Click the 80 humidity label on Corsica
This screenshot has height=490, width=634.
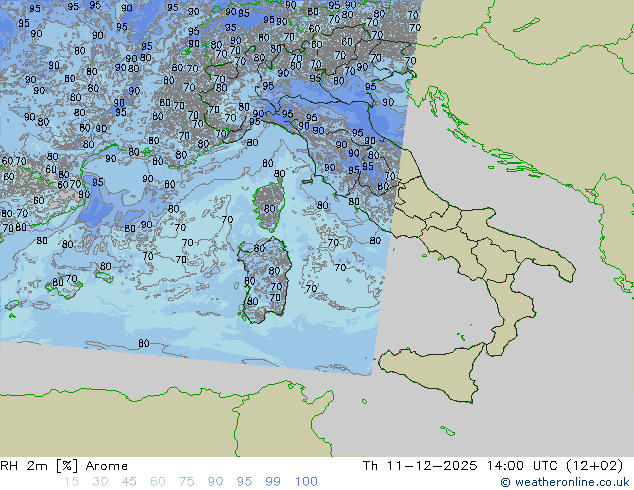tap(269, 209)
